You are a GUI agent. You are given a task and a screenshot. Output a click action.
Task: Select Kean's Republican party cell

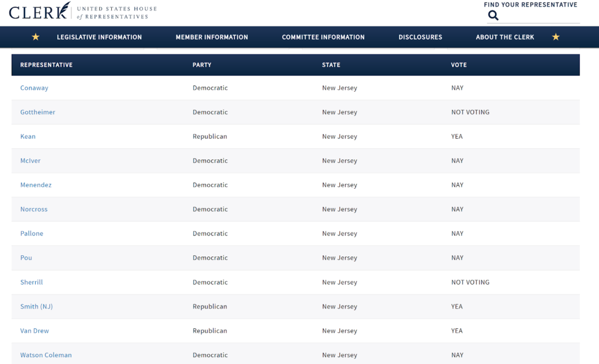(210, 136)
